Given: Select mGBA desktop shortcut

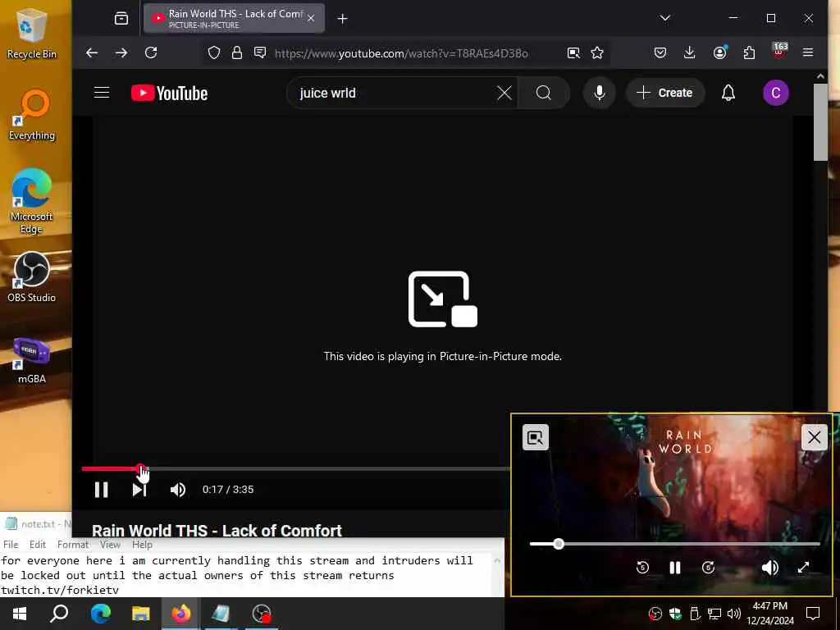Looking at the screenshot, I should point(32,361).
